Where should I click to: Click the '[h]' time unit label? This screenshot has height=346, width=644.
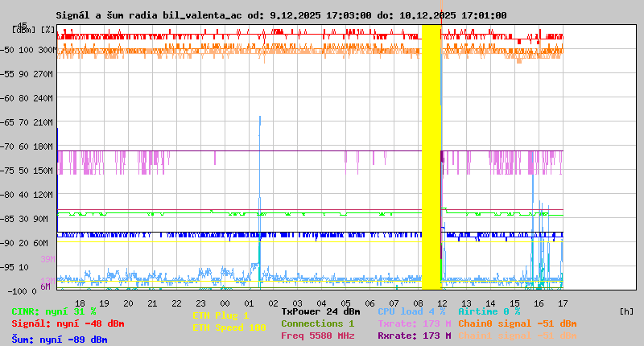[x=627, y=311]
